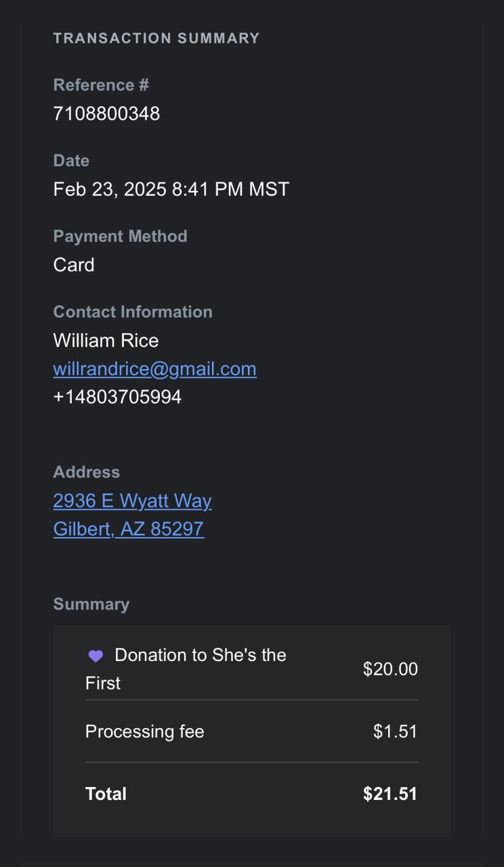Click the $20.00 donation amount

click(390, 669)
